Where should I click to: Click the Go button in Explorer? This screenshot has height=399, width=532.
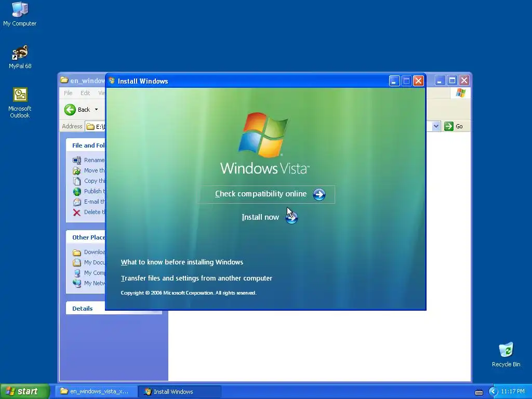pyautogui.click(x=454, y=126)
